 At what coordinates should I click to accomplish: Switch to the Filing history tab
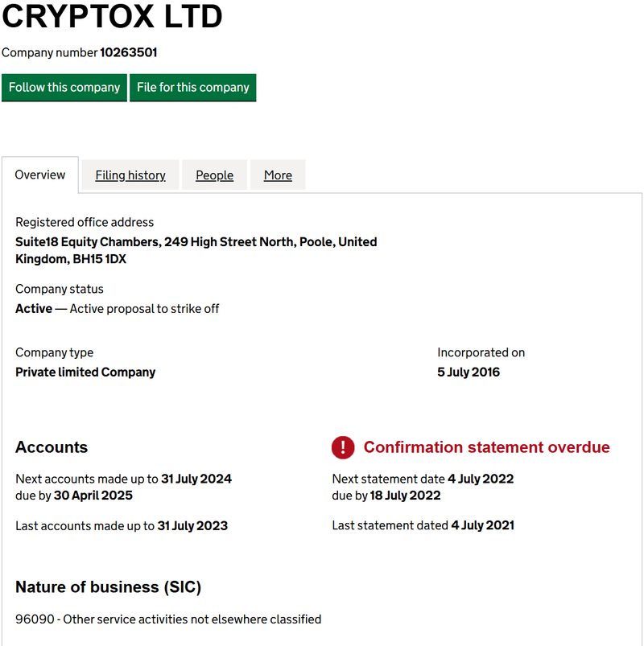coord(130,175)
